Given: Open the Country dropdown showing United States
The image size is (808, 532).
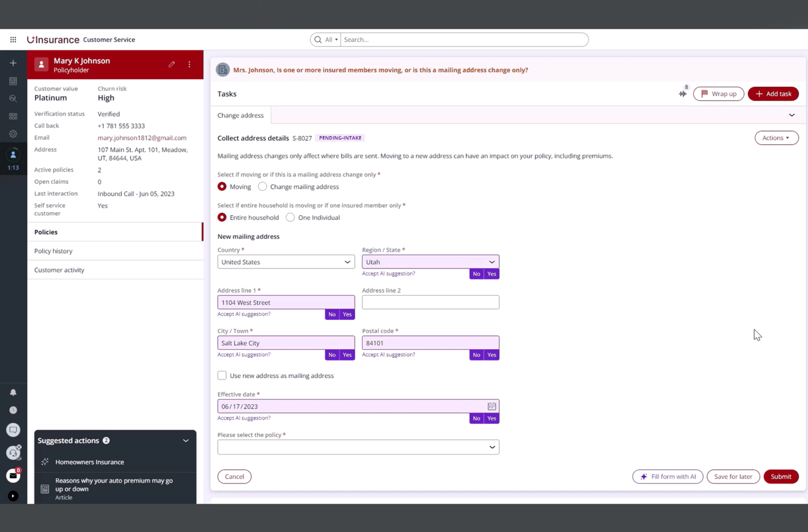Looking at the screenshot, I should click(x=286, y=262).
